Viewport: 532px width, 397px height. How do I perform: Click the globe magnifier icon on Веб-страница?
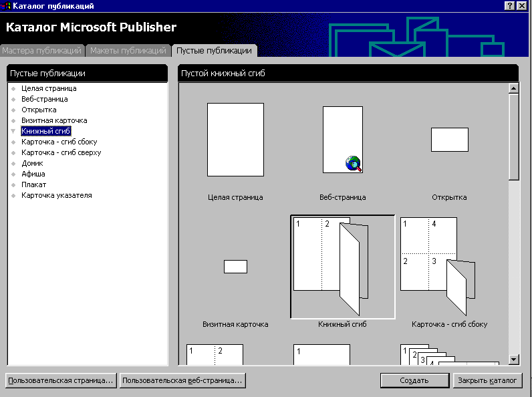[354, 164]
